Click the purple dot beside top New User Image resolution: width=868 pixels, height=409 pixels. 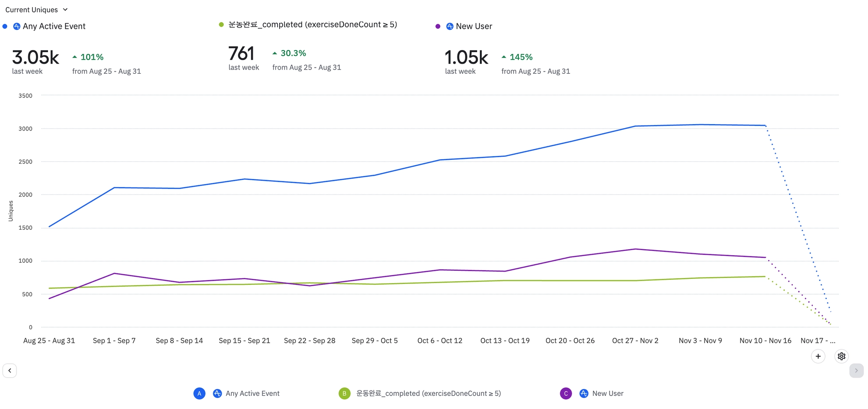[438, 26]
